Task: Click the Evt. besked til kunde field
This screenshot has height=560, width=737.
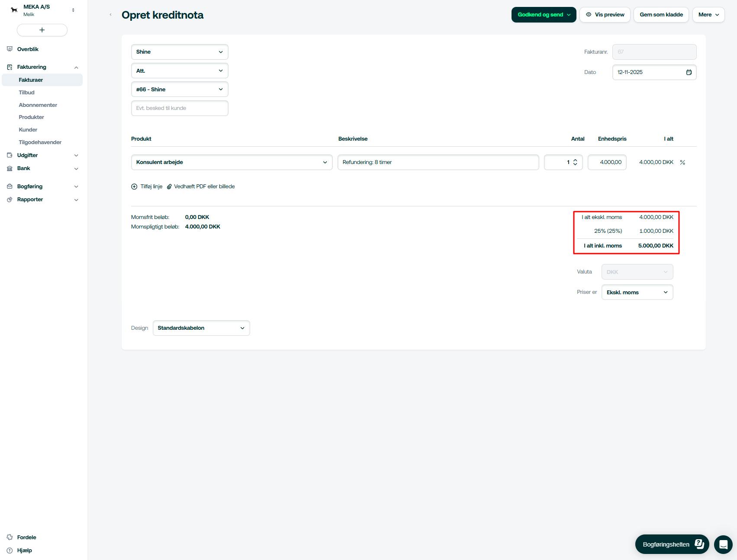Action: coord(180,108)
